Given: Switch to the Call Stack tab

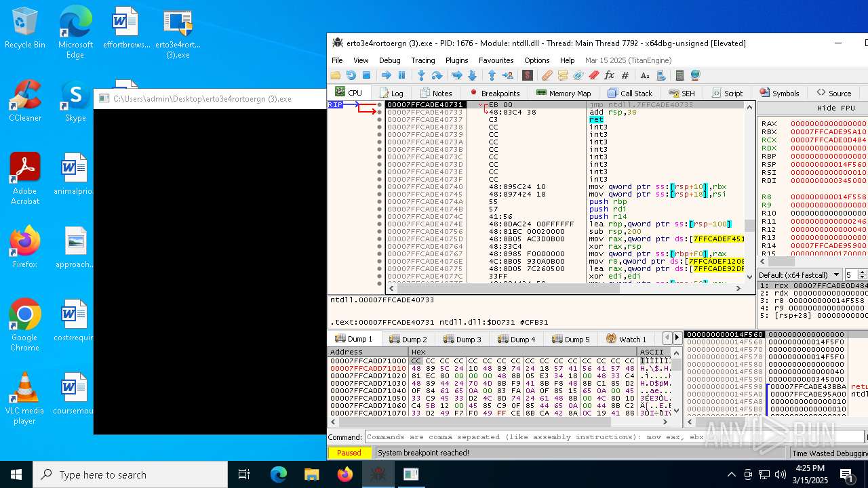Looking at the screenshot, I should pyautogui.click(x=630, y=93).
